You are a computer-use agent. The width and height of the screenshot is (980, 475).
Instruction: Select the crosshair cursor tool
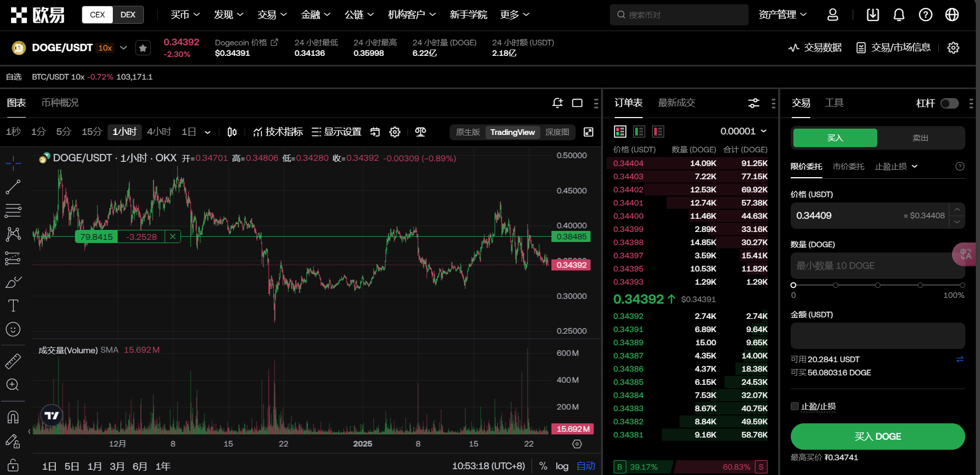pyautogui.click(x=13, y=163)
